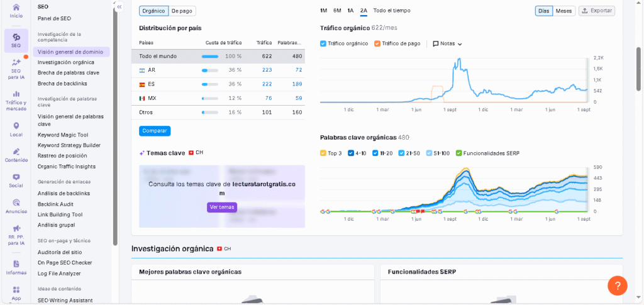Click the Ver temas button
The width and height of the screenshot is (644, 305).
point(222,207)
